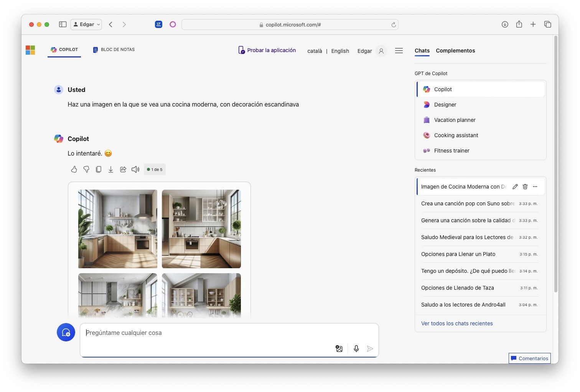Toggle Safari sidebar

click(x=63, y=24)
